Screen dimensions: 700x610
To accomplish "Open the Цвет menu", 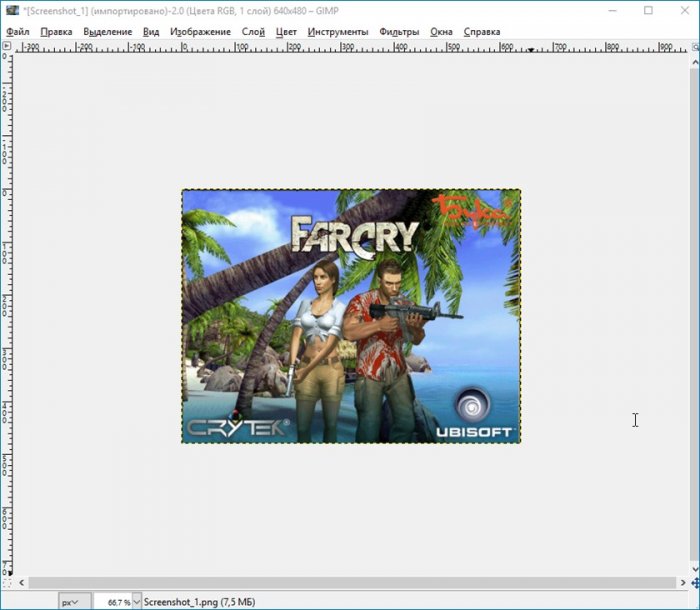I will point(286,32).
